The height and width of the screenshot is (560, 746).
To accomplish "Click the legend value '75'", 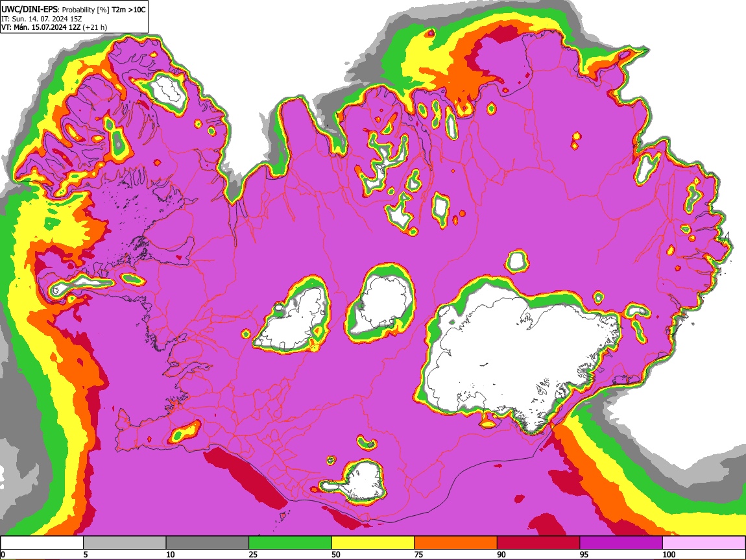I will click(418, 554).
